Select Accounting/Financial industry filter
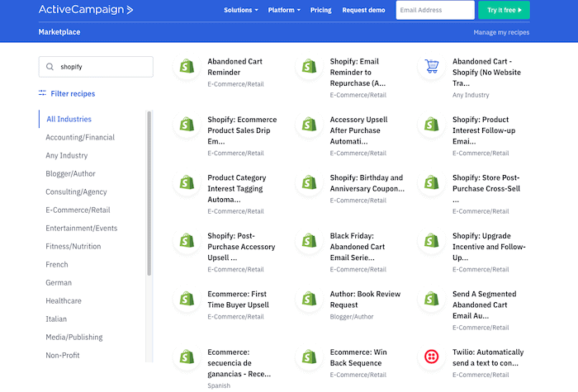This screenshot has height=392, width=578. (x=80, y=138)
